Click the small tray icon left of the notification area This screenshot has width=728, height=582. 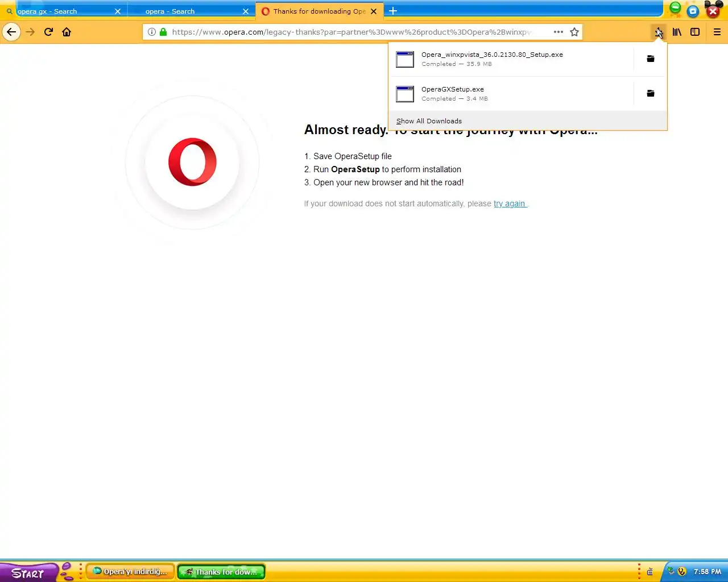(650, 572)
